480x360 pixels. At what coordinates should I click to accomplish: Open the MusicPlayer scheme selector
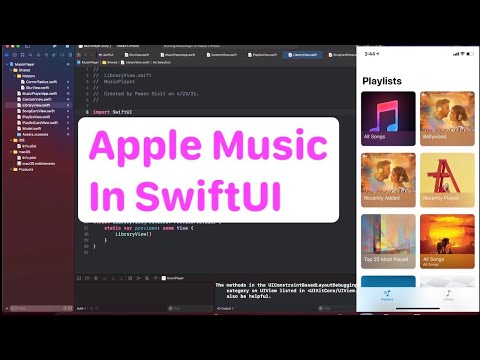pos(95,46)
